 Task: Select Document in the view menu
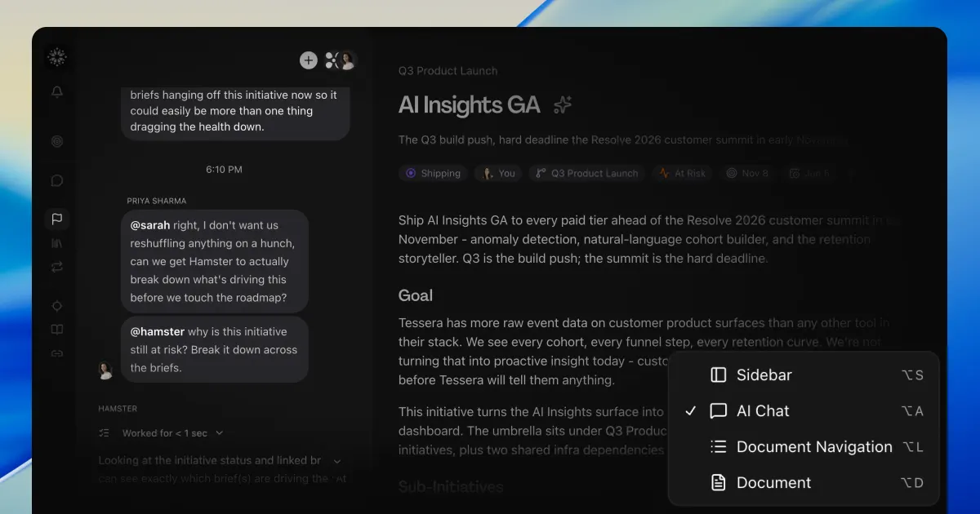coord(804,483)
